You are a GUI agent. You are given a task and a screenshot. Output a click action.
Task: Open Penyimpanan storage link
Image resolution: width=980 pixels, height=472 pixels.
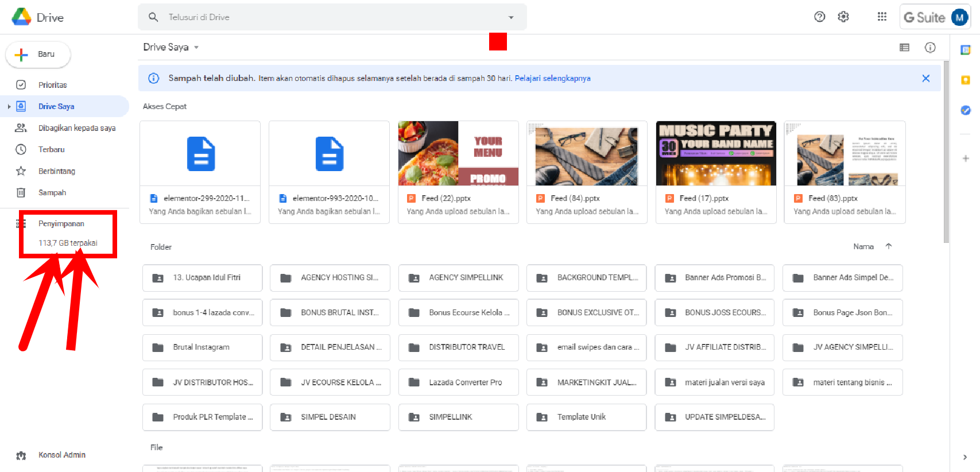[61, 223]
